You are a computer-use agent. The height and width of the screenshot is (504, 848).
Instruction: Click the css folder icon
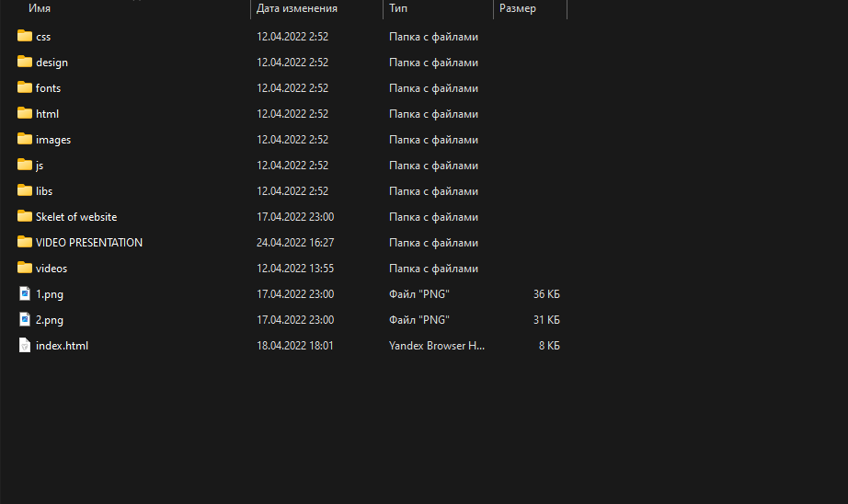[25, 37]
